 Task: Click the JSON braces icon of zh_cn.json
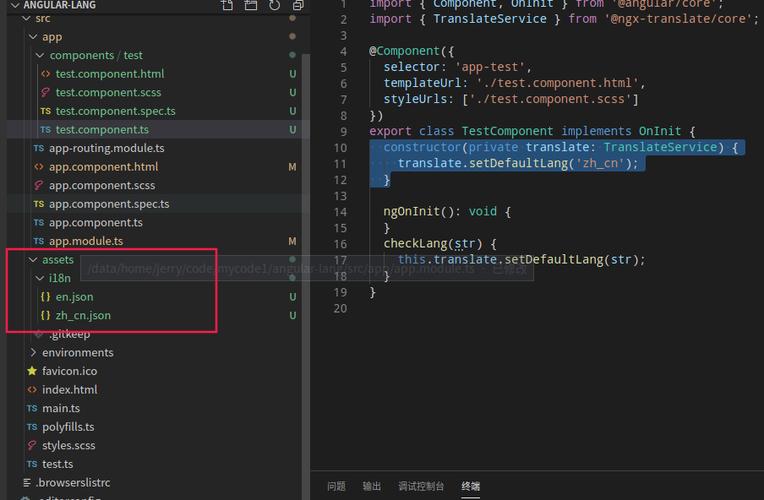tap(45, 315)
